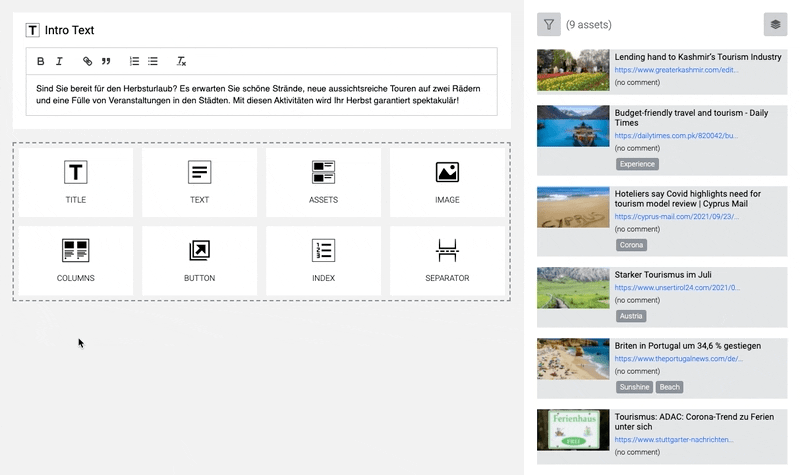This screenshot has width=800, height=475.
Task: Click the 'Intro Text' heading label
Action: pos(69,30)
